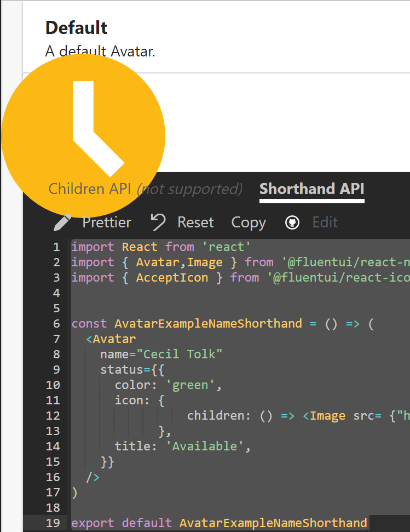Screen dimensions: 410x532
Task: Click line number 12 in gutter
Action: [53, 416]
